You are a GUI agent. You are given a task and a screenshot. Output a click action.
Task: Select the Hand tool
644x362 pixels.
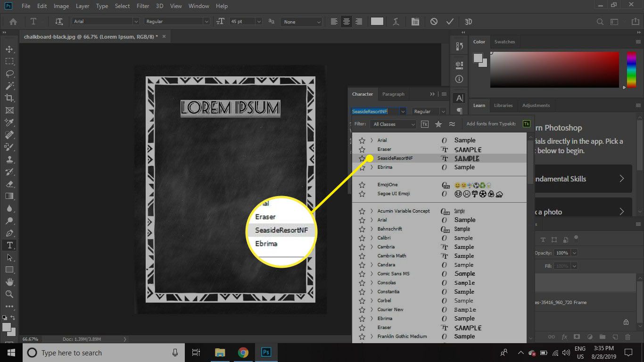coord(9,282)
